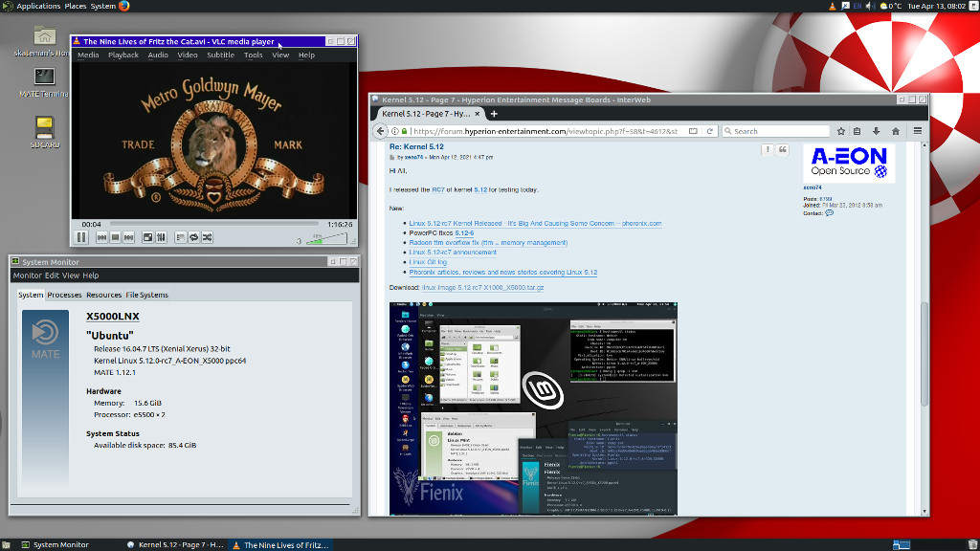Open the Fienix desktop screenshot thumbnail
Screen dimensions: 980x551
[x=533, y=409]
